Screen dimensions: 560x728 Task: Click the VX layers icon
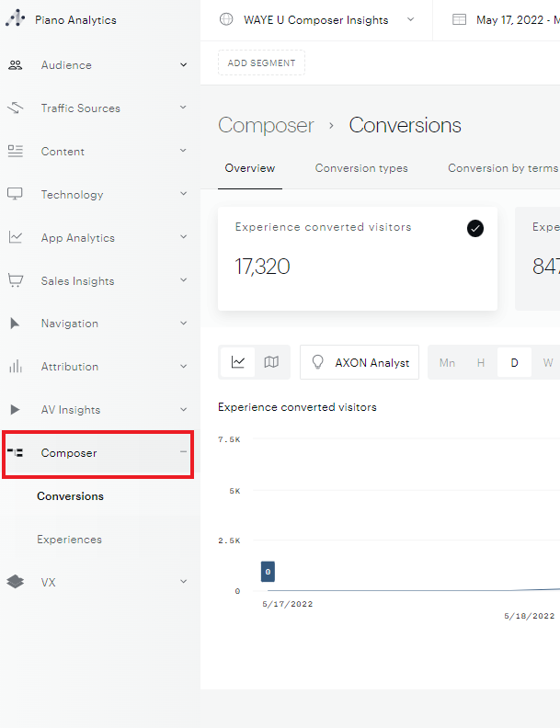click(x=15, y=582)
